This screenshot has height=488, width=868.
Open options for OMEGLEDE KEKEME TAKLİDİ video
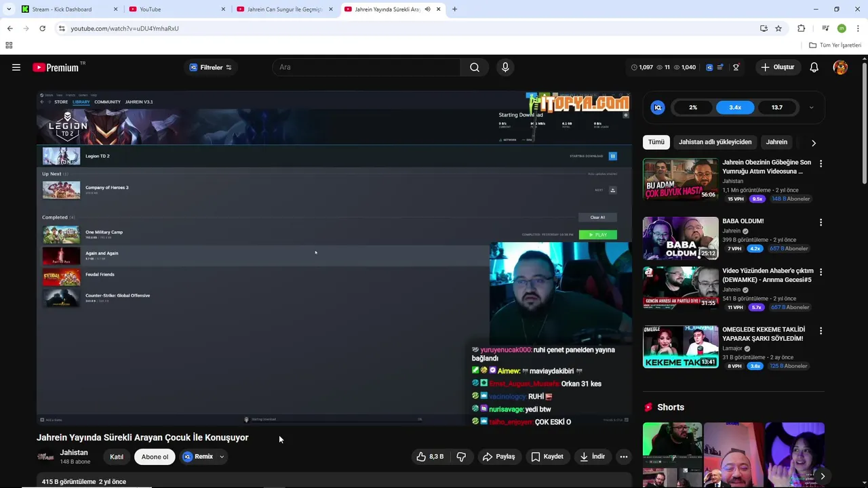click(x=821, y=331)
